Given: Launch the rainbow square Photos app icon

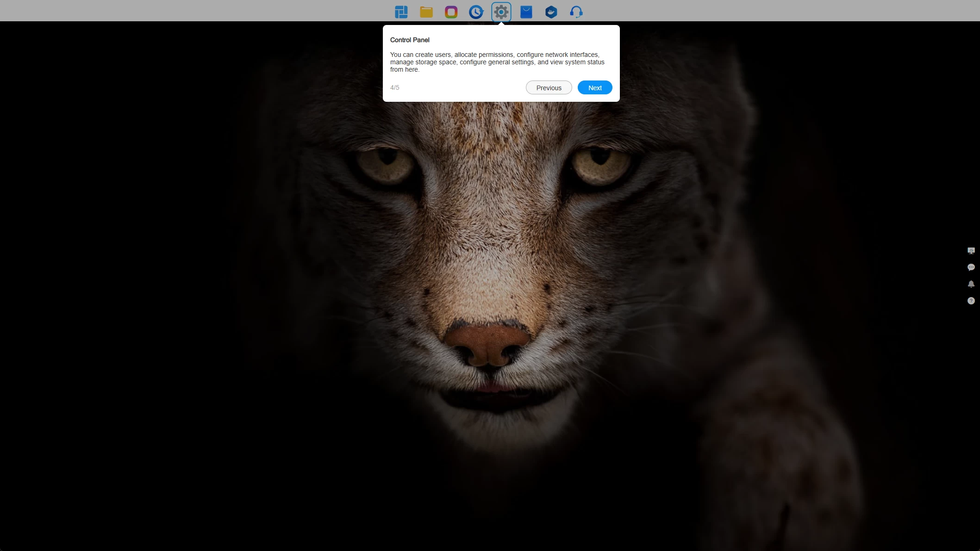Looking at the screenshot, I should (451, 12).
